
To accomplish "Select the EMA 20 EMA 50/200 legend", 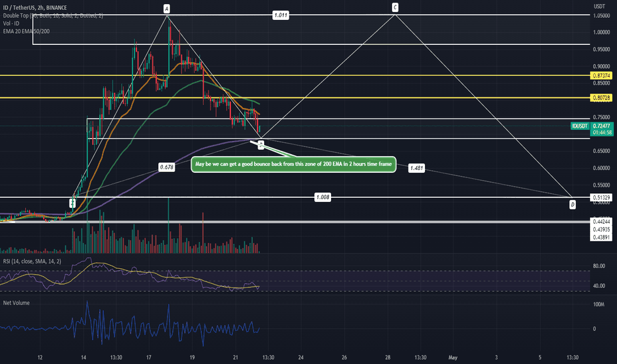I will click(26, 32).
